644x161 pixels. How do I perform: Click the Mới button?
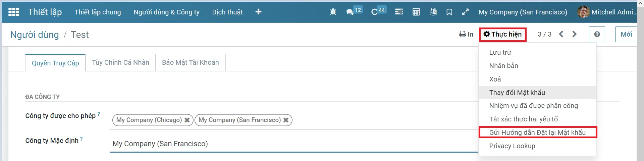(626, 34)
